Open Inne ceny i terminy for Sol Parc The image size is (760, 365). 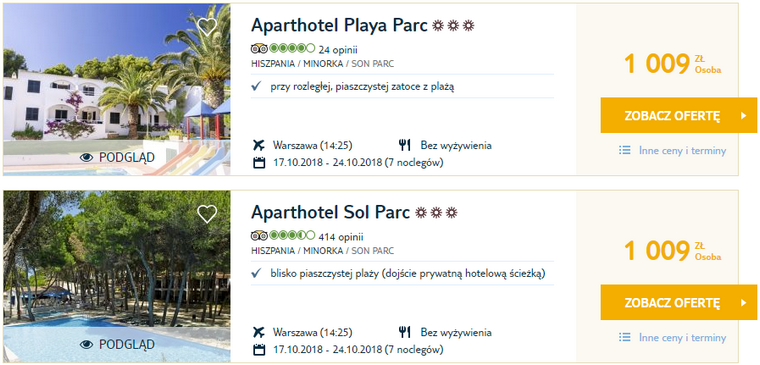click(x=682, y=338)
